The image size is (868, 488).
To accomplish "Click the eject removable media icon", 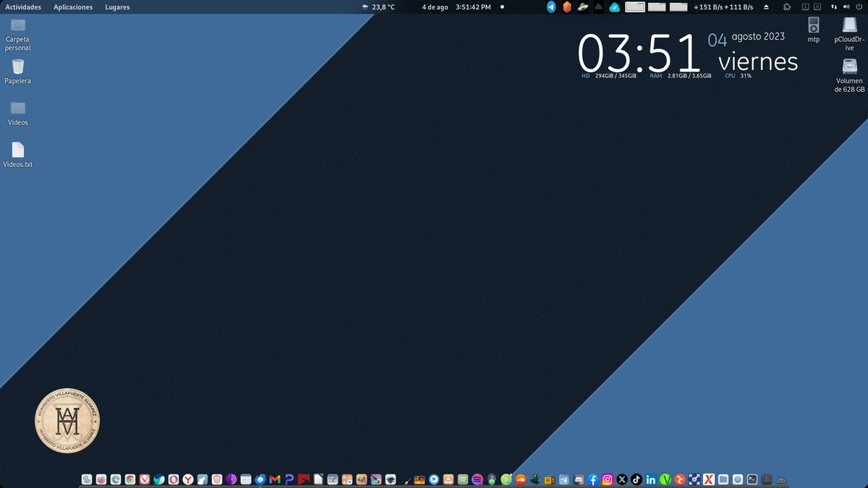I will 766,7.
